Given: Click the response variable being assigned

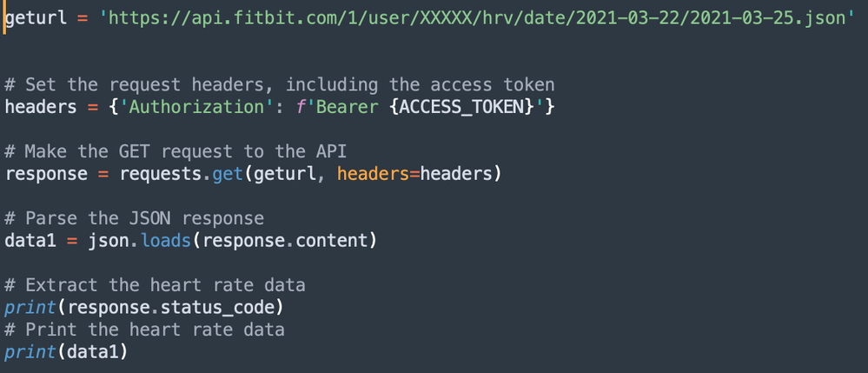Looking at the screenshot, I should tap(46, 174).
